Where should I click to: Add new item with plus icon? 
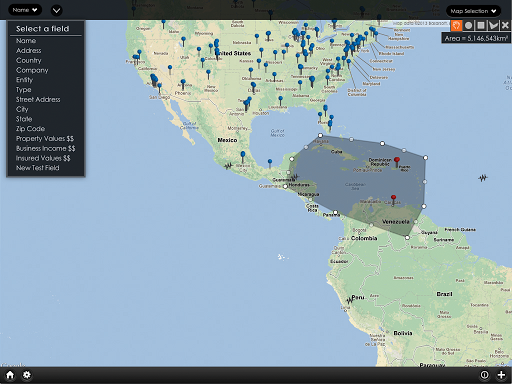[501, 375]
